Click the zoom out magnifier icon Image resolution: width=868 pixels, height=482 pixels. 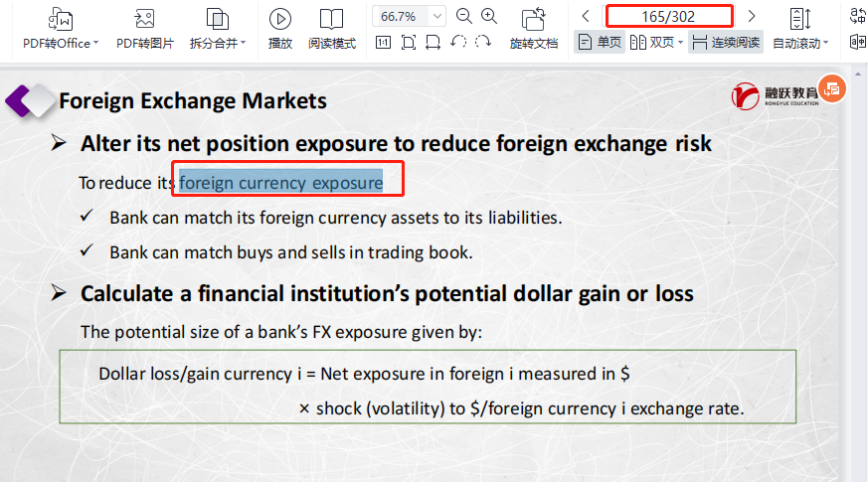tap(464, 16)
